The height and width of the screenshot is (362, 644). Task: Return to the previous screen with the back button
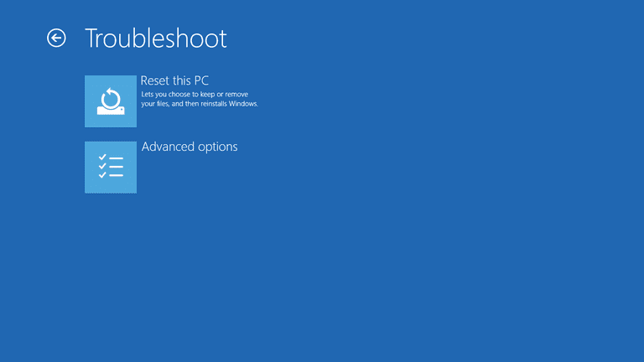coord(56,38)
